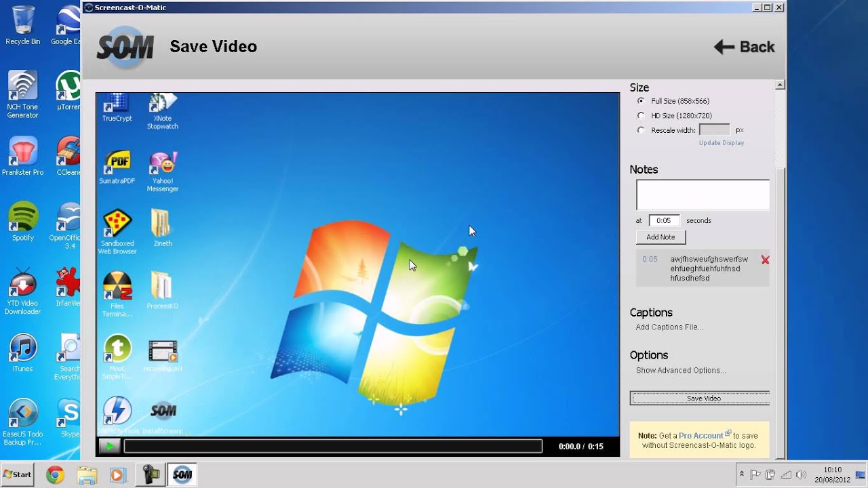The width and height of the screenshot is (868, 488).
Task: Click the Show desktop tray button
Action: coord(861,474)
